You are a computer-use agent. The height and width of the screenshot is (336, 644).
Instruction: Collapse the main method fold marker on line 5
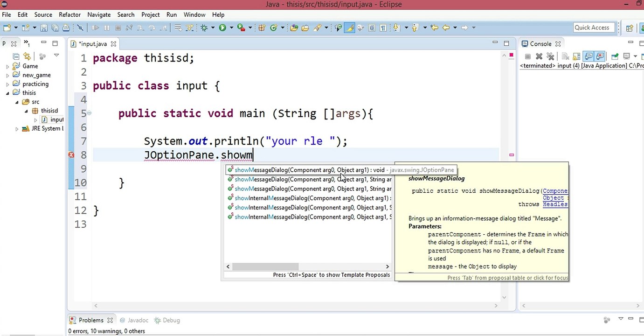(x=89, y=113)
